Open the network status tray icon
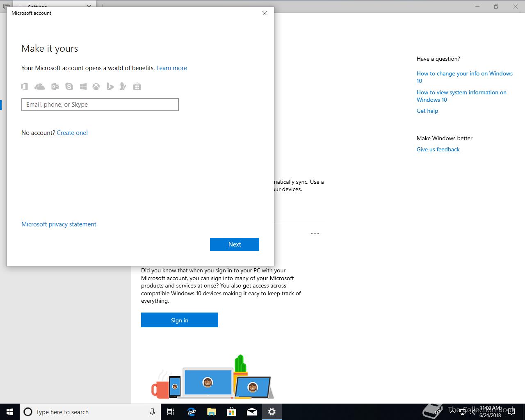Screen dimensions: 525x420 click(x=462, y=412)
